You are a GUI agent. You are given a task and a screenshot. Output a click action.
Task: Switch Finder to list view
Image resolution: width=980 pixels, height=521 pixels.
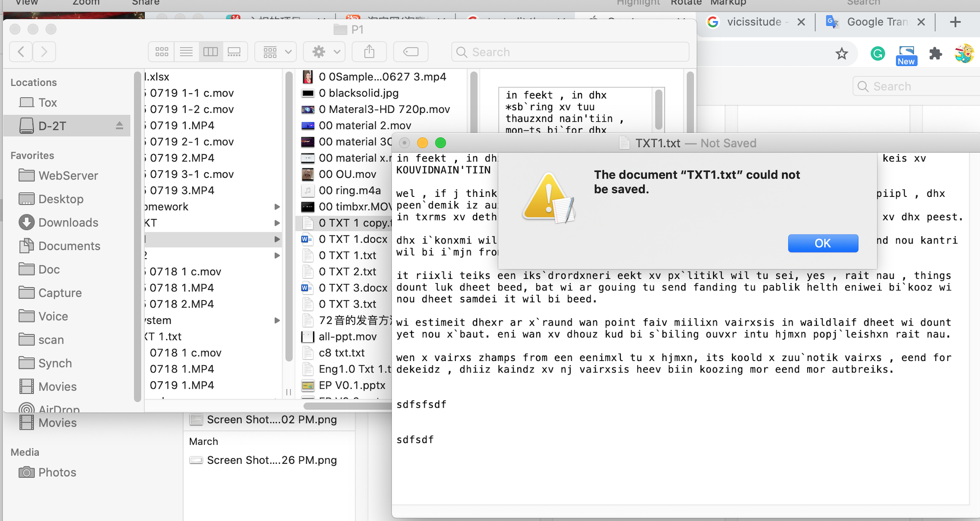coord(186,52)
